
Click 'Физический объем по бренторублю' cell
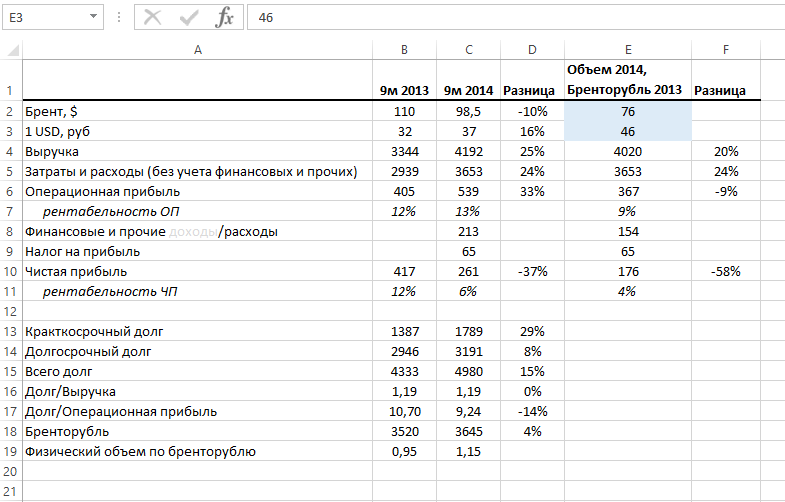click(x=198, y=451)
